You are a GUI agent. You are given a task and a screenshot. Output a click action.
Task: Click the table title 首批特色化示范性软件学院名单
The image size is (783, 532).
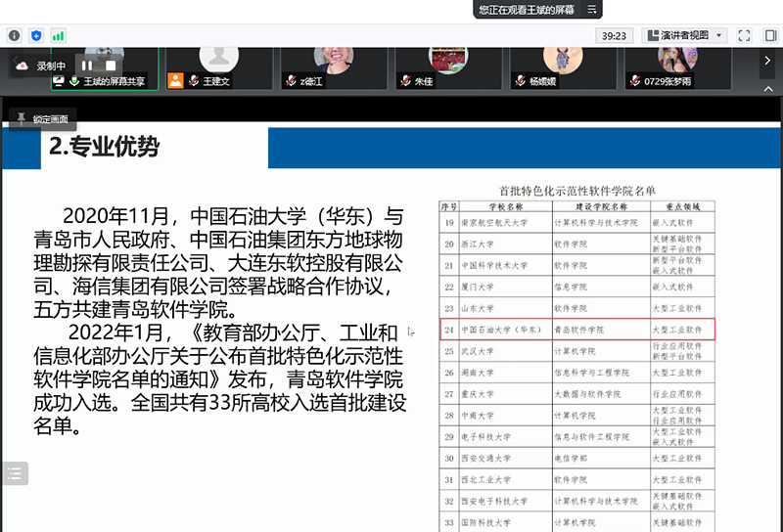coord(577,191)
